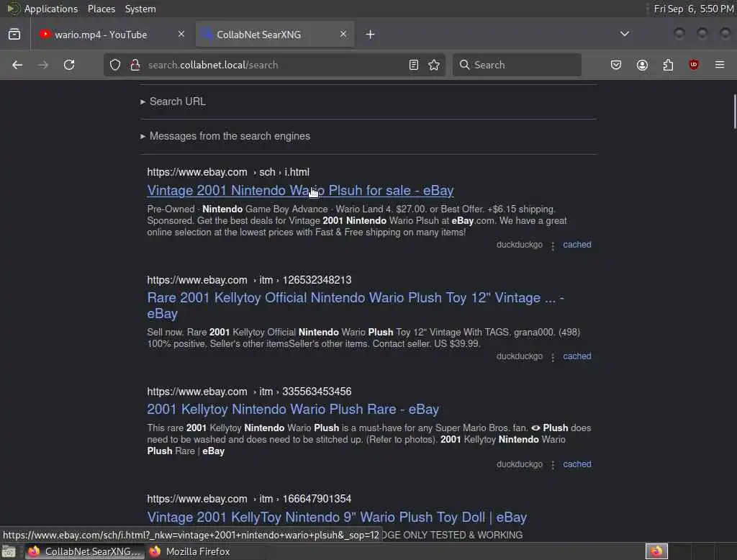Viewport: 737px width, 560px height.
Task: Focus the address bar showing search.collabnet.local/search
Action: click(275, 65)
